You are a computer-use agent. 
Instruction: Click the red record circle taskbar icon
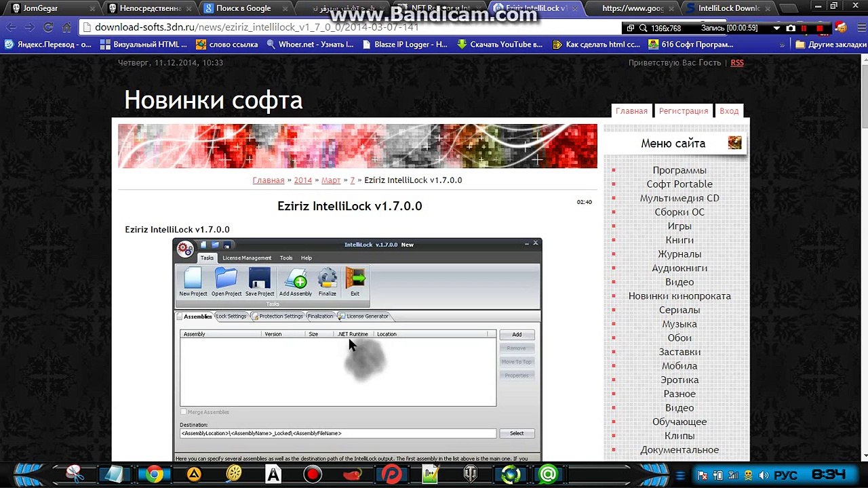(313, 474)
